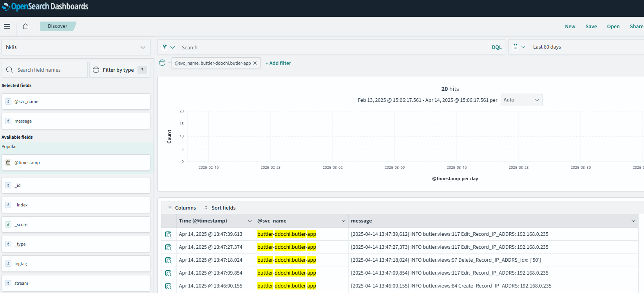Click the Sort fields button

pyautogui.click(x=220, y=208)
